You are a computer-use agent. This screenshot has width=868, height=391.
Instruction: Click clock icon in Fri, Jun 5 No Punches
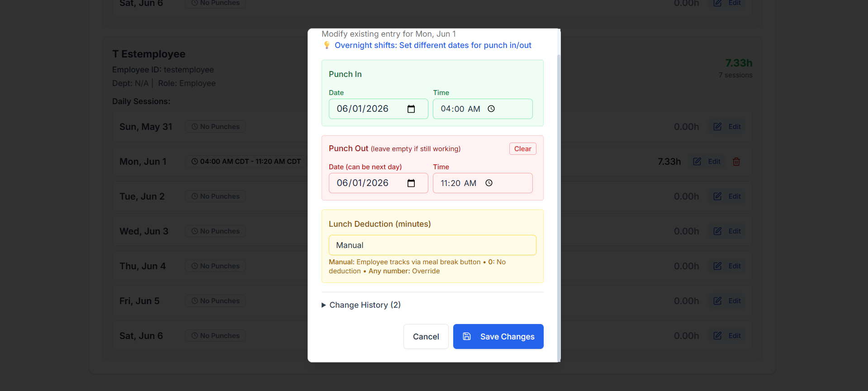tap(194, 301)
